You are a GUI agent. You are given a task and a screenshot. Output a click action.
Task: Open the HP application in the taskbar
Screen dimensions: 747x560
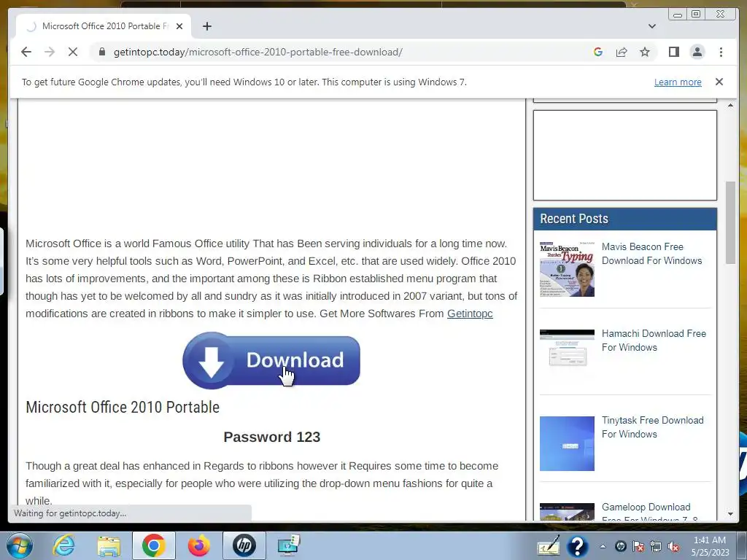tap(244, 545)
